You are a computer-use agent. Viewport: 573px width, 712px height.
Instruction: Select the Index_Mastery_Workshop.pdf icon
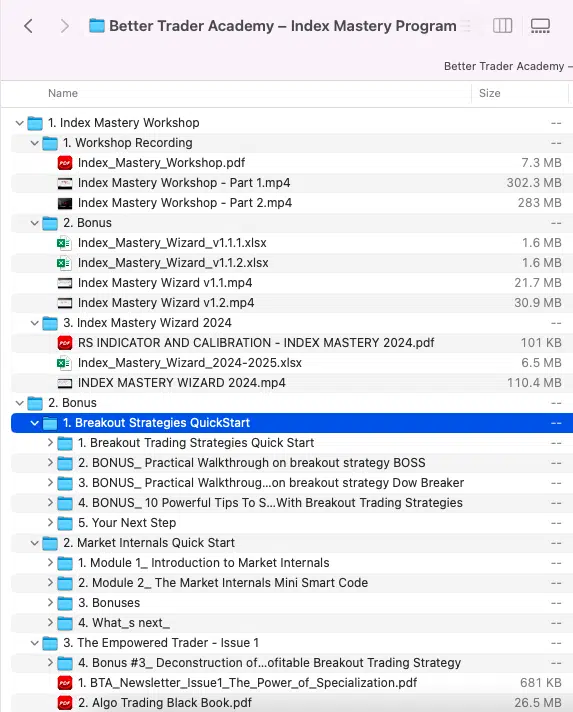(x=65, y=163)
